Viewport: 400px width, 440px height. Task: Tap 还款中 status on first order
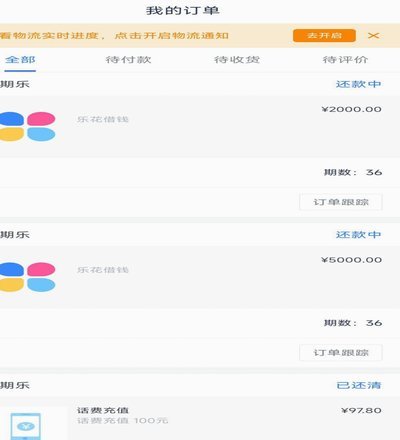[x=358, y=84]
